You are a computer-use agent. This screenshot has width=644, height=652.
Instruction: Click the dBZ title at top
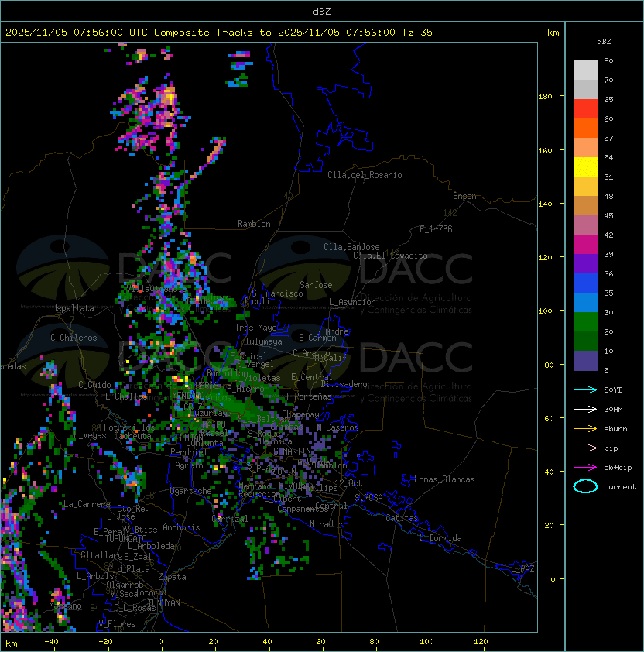coord(322,11)
